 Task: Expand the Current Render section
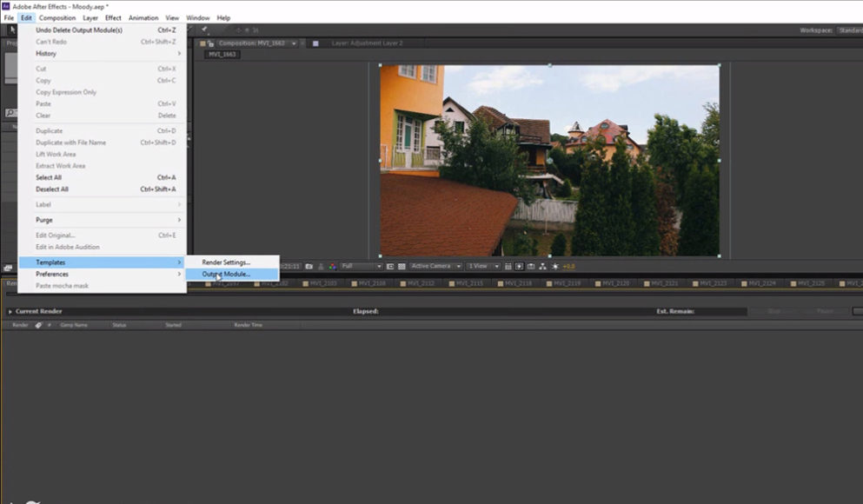click(x=10, y=311)
